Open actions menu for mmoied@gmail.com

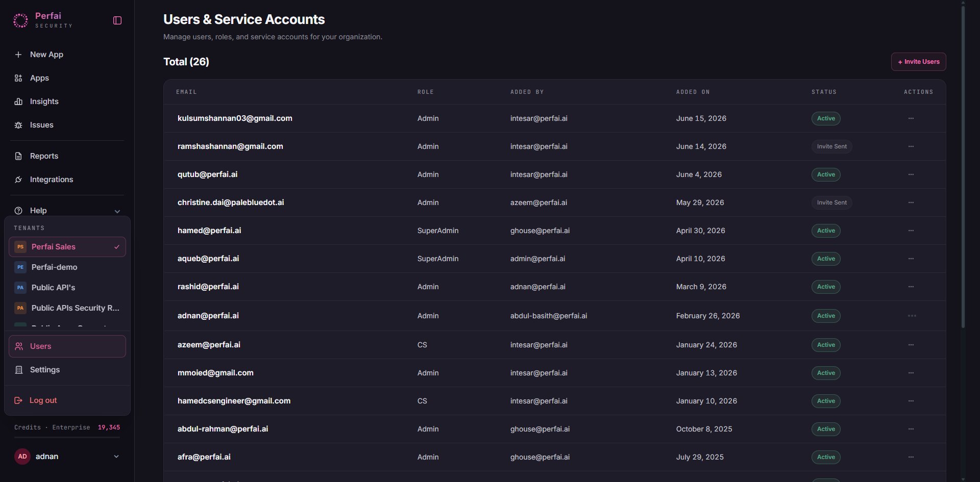[911, 373]
